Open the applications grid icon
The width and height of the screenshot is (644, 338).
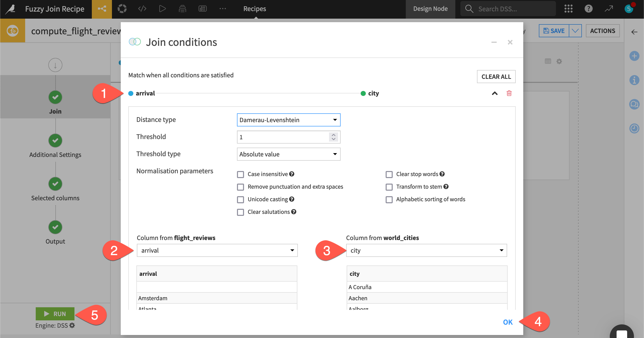[568, 9]
